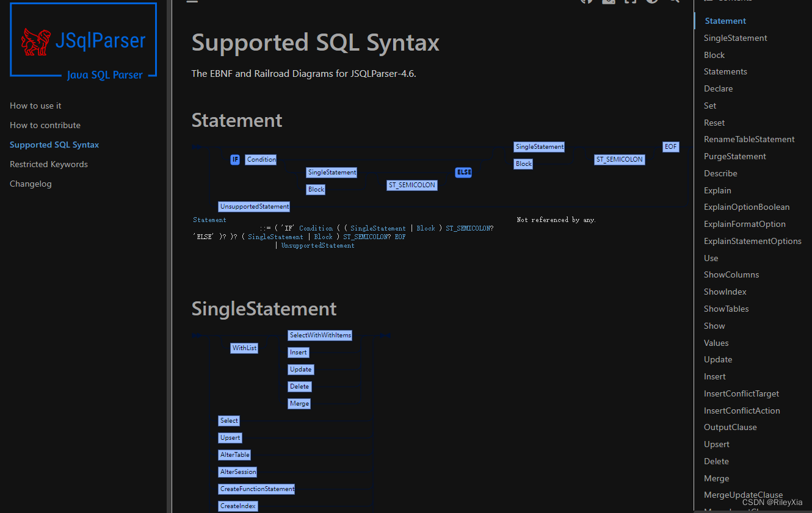
Task: Open PurgeStatement in contents sidebar
Action: point(734,156)
